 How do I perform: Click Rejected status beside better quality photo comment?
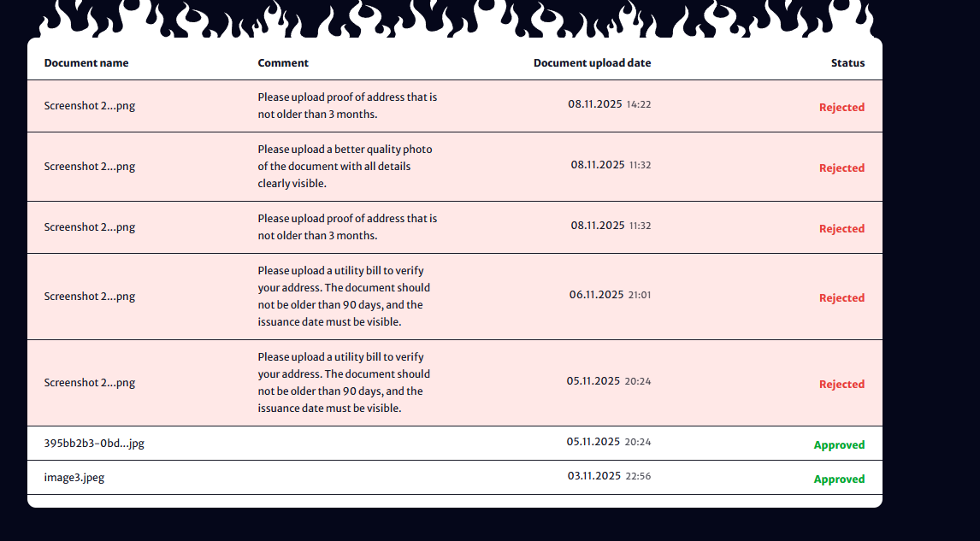(841, 168)
